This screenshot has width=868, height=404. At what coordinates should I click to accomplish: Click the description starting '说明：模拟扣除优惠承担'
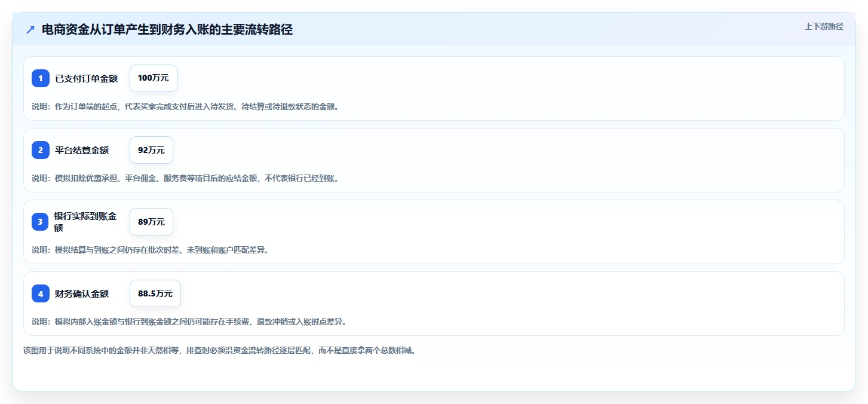[185, 178]
